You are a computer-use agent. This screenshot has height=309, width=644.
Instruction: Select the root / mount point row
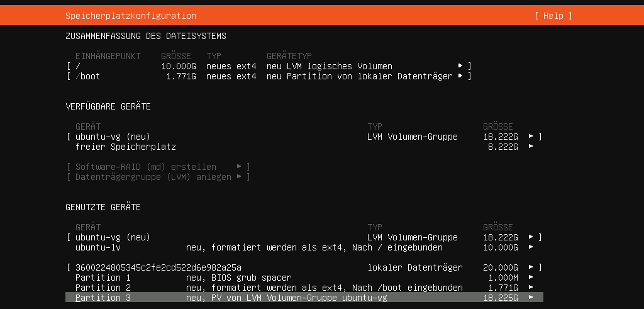[x=269, y=66]
